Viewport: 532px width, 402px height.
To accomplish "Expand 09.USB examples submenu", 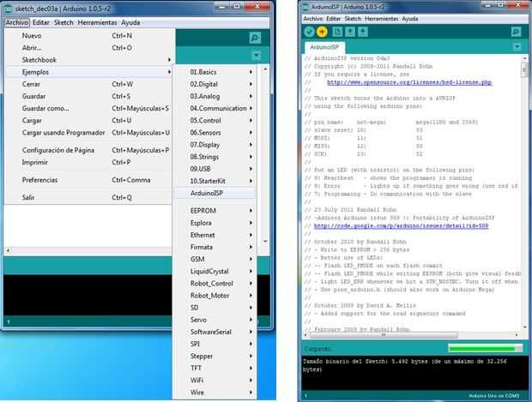I will click(215, 169).
